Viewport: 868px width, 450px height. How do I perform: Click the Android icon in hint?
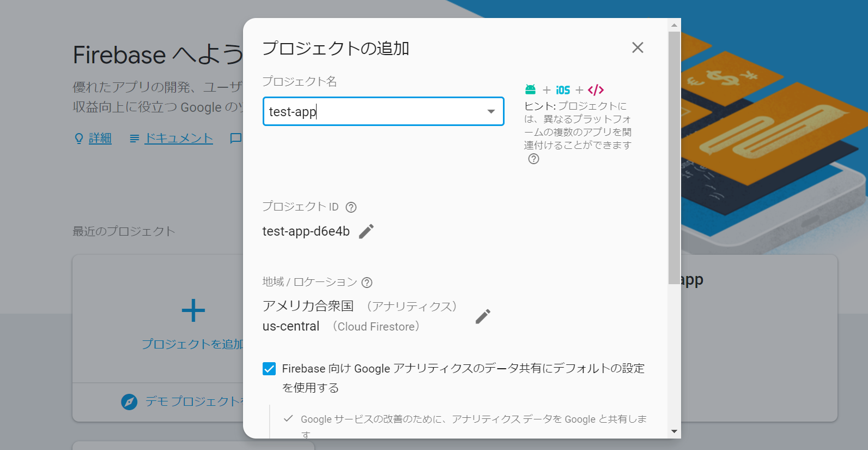point(530,89)
